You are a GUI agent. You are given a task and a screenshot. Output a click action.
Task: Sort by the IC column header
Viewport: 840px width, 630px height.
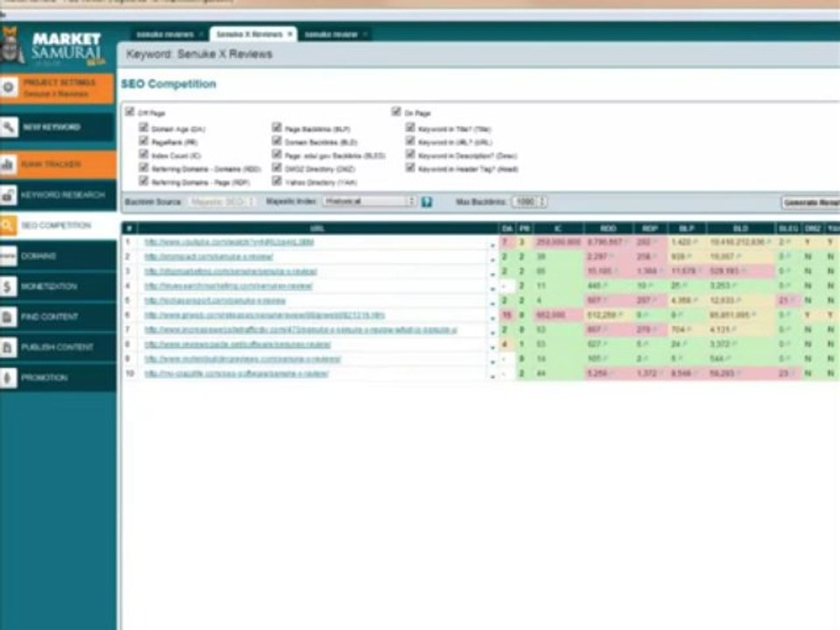(557, 228)
